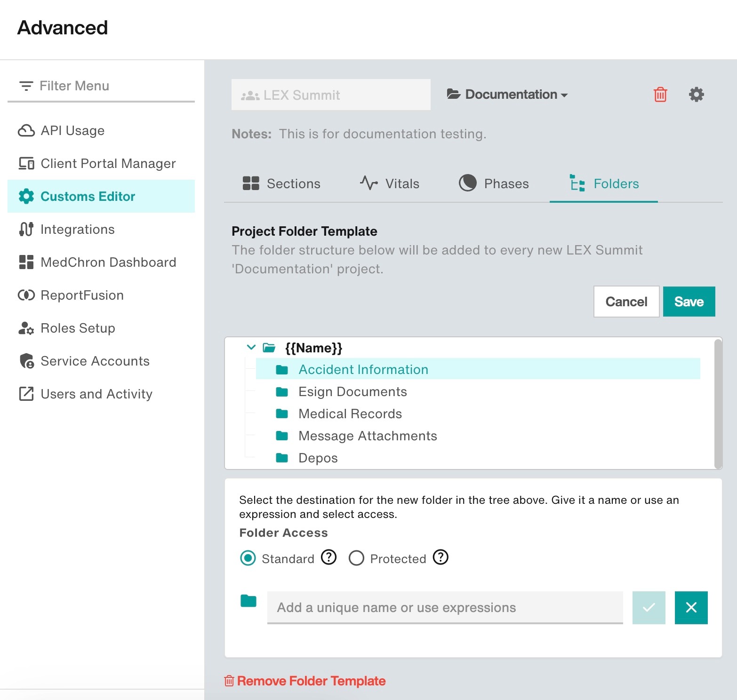Switch to the Vitals tab
737x700 pixels.
click(390, 183)
